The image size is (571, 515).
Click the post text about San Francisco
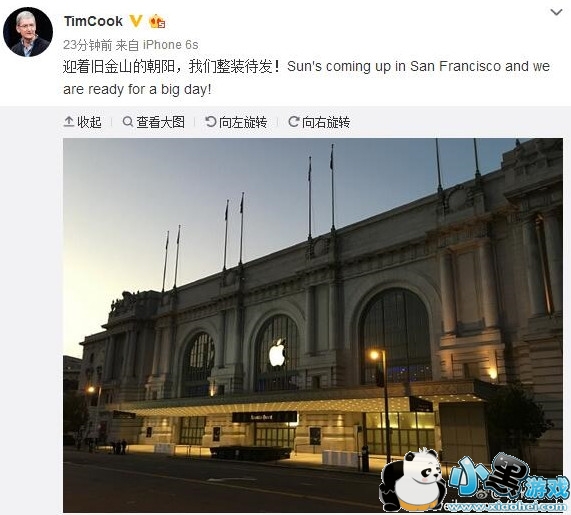click(306, 78)
